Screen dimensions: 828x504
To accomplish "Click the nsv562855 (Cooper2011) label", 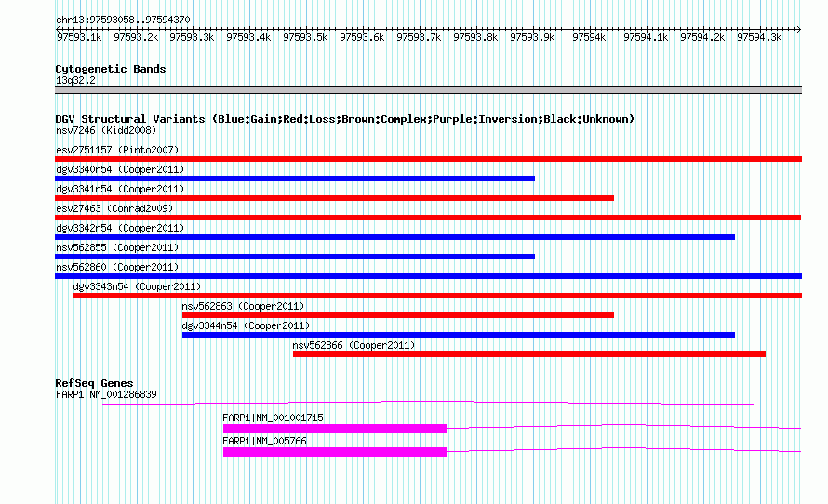I will [117, 247].
